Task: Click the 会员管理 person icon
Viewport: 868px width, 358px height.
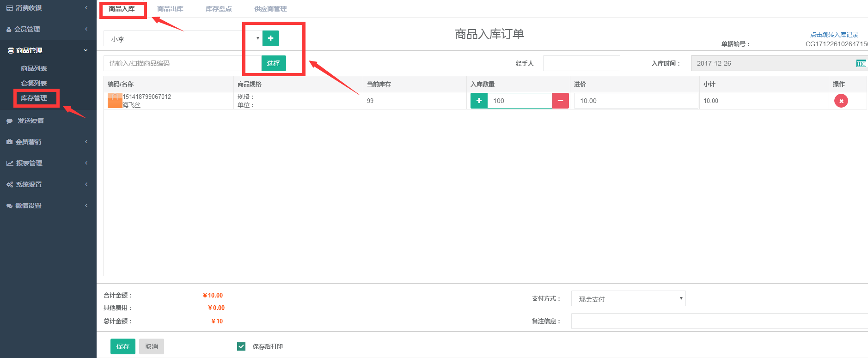Action: 9,29
